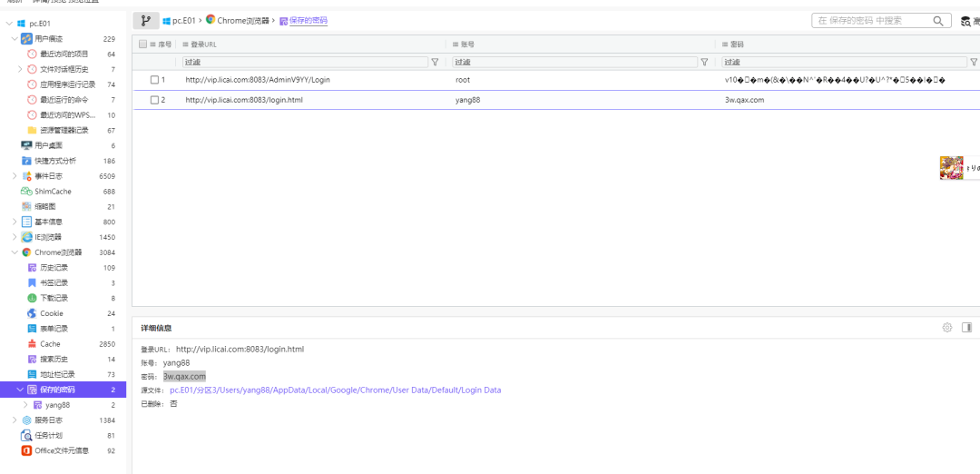Screen dimensions: 980x474
Task: Select 最近访问的项目 clock icon entry
Action: [x=32, y=54]
